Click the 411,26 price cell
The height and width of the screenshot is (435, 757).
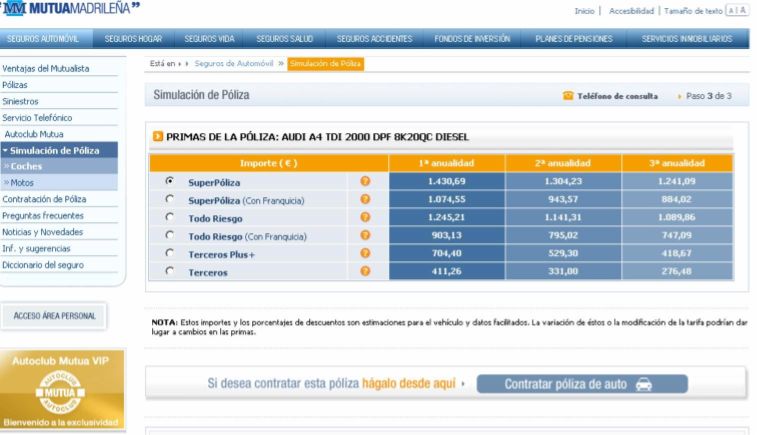pos(447,271)
